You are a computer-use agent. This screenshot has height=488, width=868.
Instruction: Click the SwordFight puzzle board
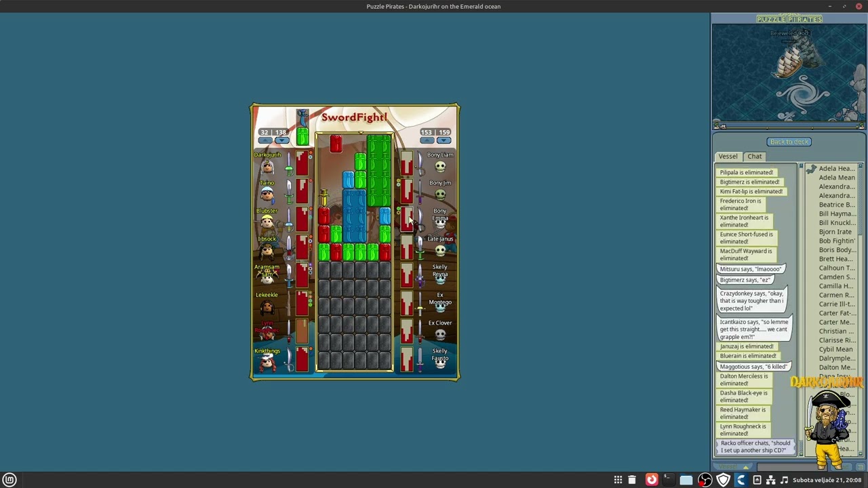coord(354,252)
